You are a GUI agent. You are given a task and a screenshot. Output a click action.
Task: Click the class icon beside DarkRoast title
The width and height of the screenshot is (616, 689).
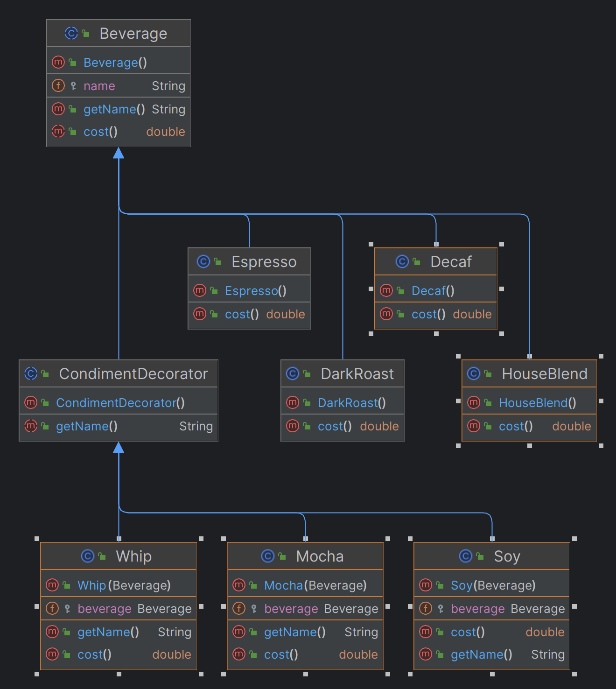(292, 373)
